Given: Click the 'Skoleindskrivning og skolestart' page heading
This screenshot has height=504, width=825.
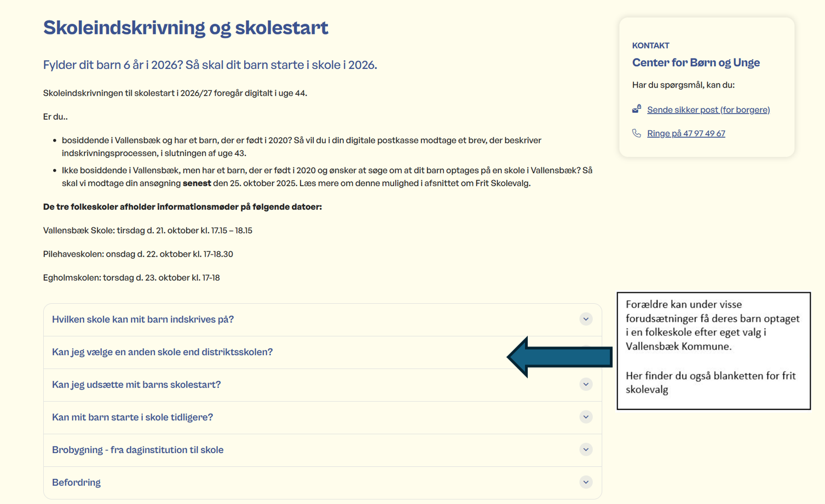Looking at the screenshot, I should [186, 27].
